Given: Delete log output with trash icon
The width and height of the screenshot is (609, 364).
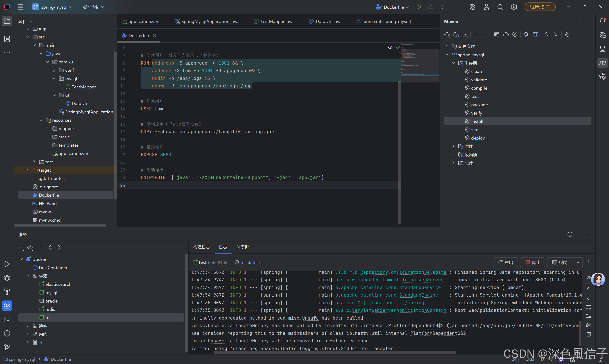Looking at the screenshot, I should tap(589, 334).
